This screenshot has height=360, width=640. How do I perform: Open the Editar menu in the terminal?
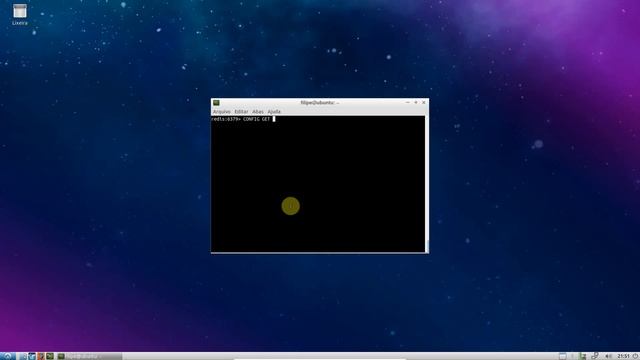point(241,111)
